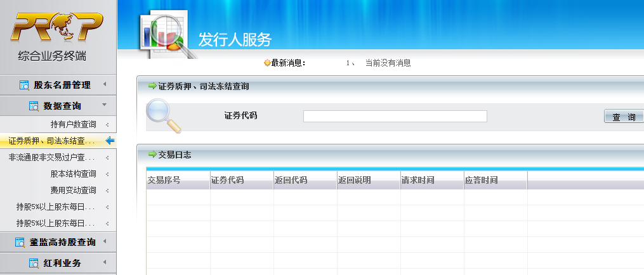This screenshot has height=275, width=644.
Task: Click the 股东名册管理 section icon
Action: click(x=25, y=86)
